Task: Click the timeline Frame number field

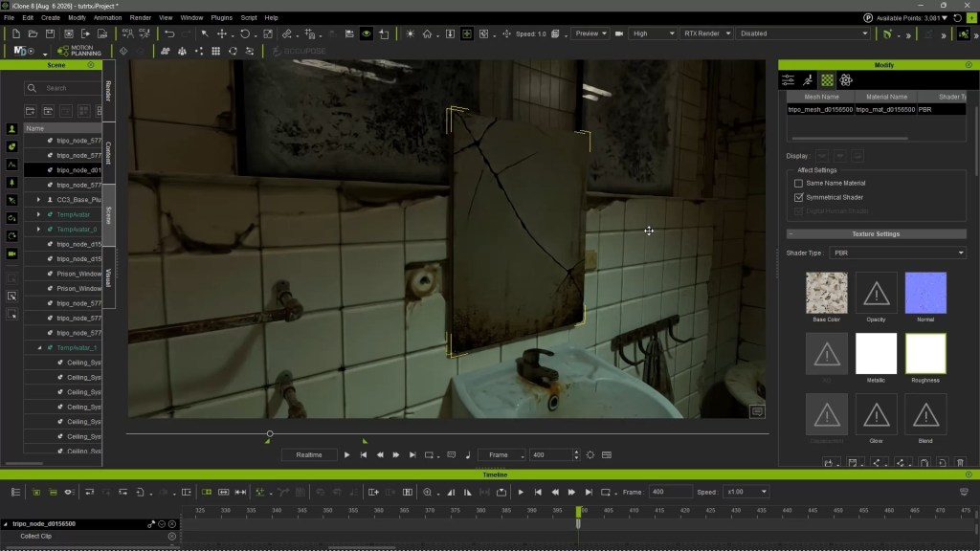Action: pyautogui.click(x=670, y=492)
